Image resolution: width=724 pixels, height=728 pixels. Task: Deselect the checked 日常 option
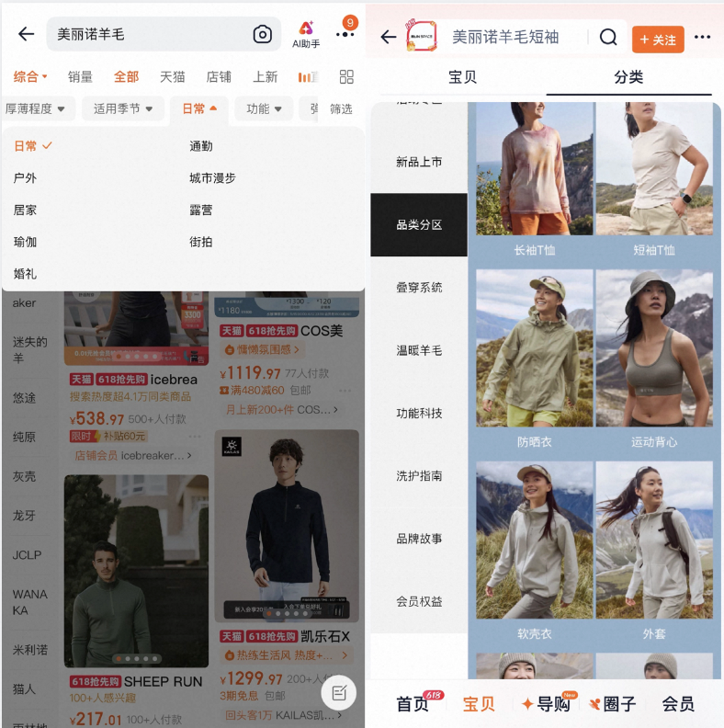pos(32,146)
